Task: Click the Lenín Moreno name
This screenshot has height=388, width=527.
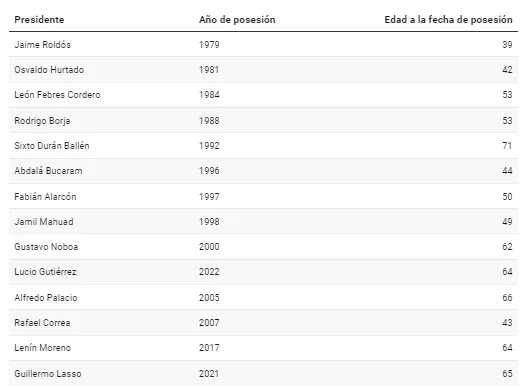Action: click(42, 348)
